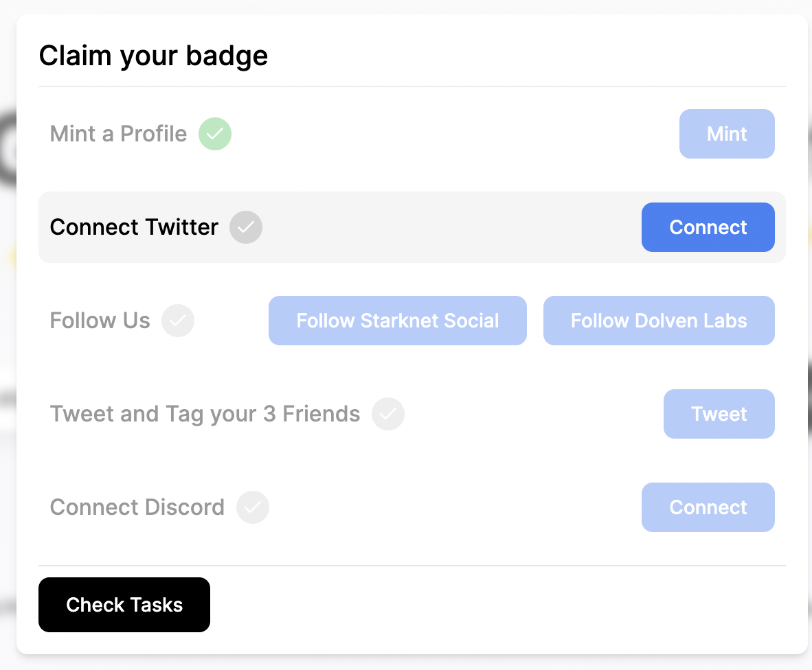The height and width of the screenshot is (670, 812).
Task: Select the Mint a Profile task label
Action: [118, 134]
